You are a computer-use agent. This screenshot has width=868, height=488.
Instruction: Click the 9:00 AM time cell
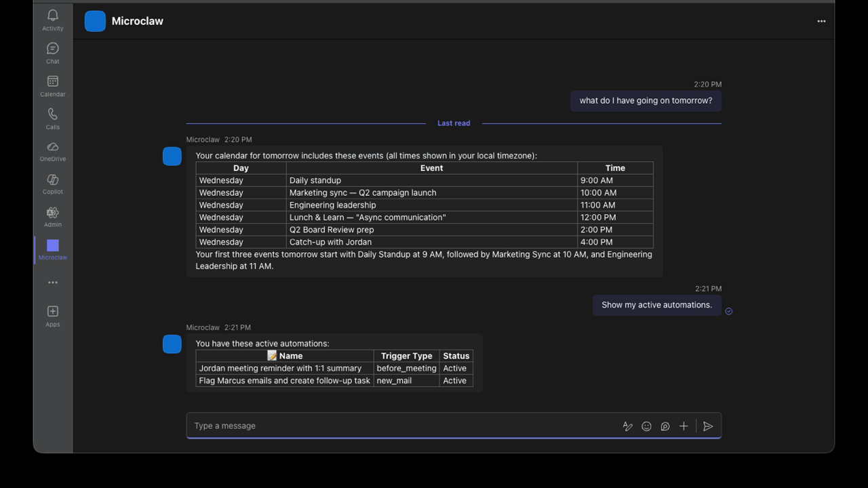tap(615, 180)
